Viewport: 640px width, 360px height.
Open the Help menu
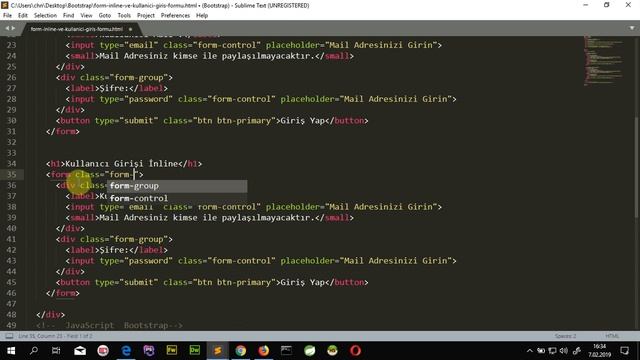pos(202,16)
